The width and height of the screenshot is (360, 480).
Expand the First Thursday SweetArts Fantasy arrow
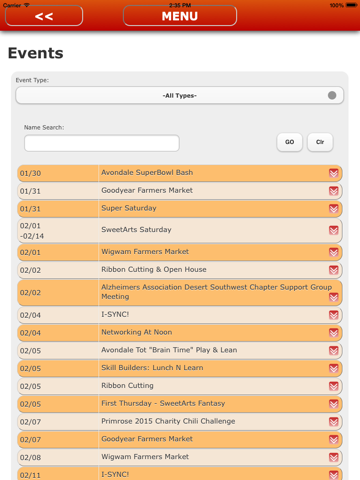click(333, 404)
